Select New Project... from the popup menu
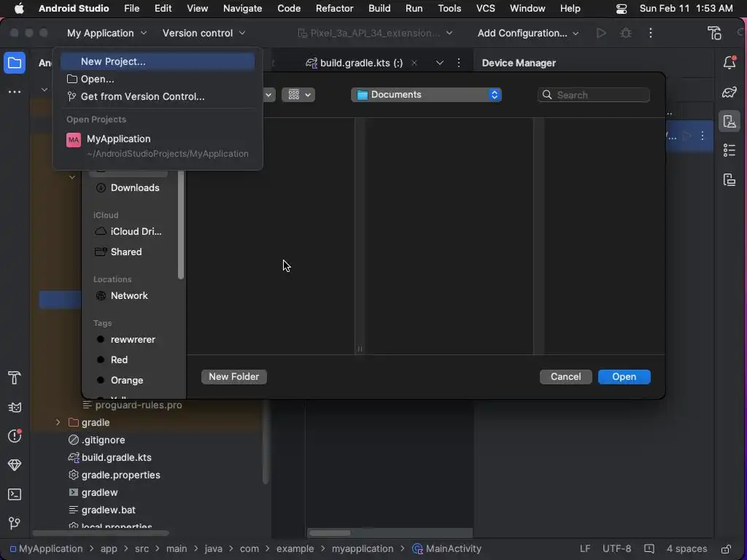Image resolution: width=747 pixels, height=560 pixels. point(158,61)
